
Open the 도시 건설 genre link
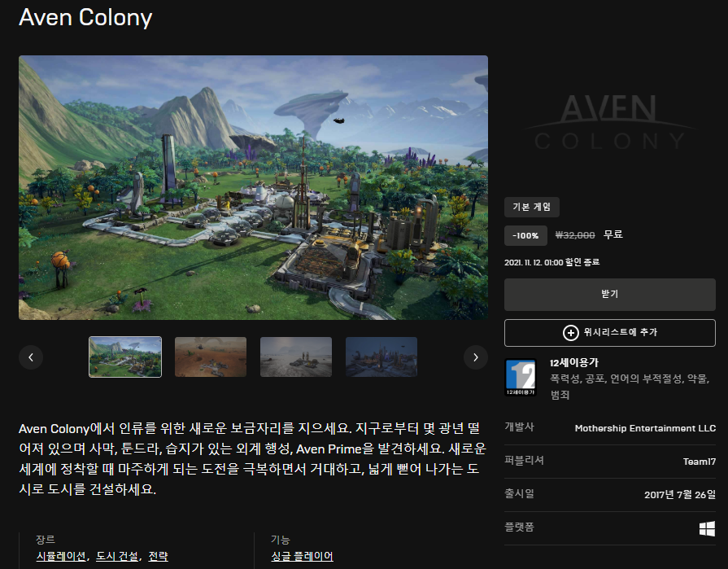tap(117, 556)
